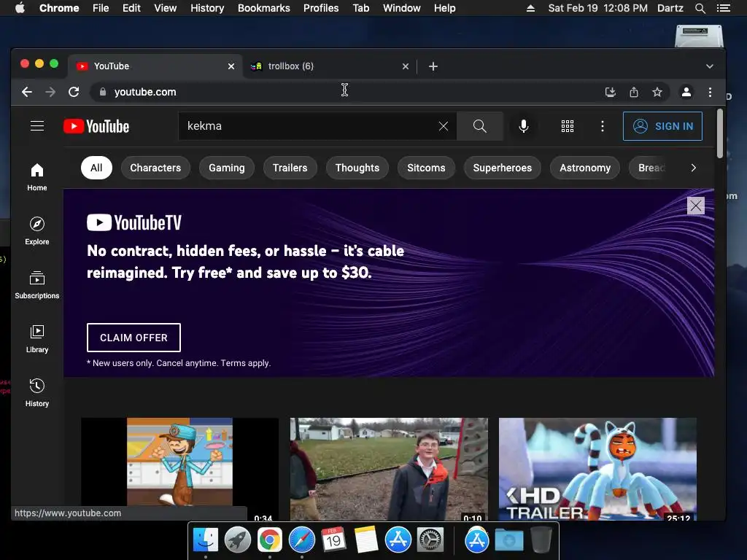The height and width of the screenshot is (560, 747).
Task: Open the HD Trailer spider video thumbnail
Action: click(x=597, y=469)
